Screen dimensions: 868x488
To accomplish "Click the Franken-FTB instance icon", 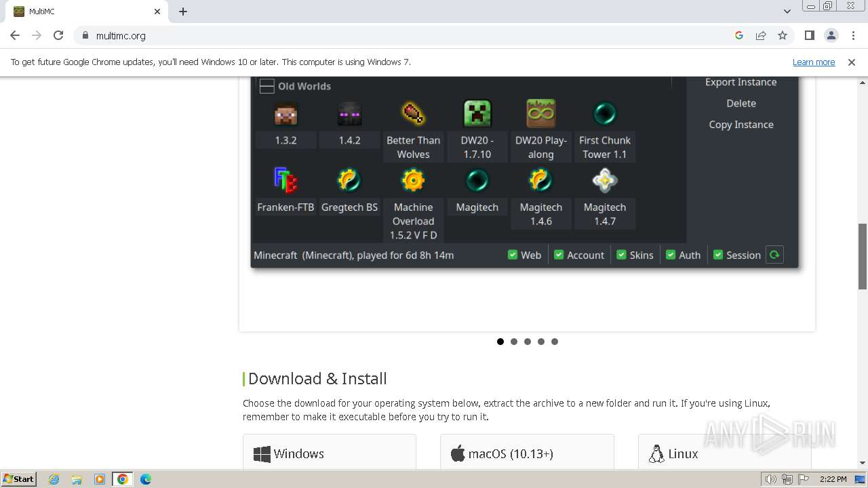I will tap(285, 180).
